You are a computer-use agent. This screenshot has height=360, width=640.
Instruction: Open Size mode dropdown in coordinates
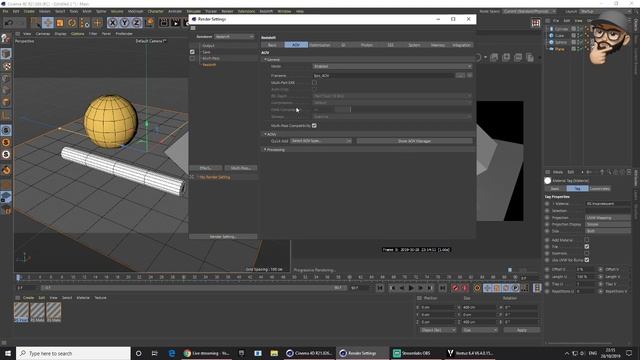[480, 330]
